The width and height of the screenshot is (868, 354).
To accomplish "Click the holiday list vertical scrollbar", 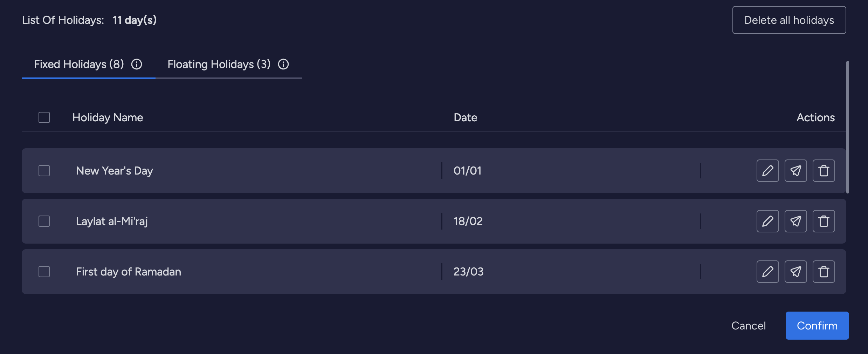I will pos(848,127).
